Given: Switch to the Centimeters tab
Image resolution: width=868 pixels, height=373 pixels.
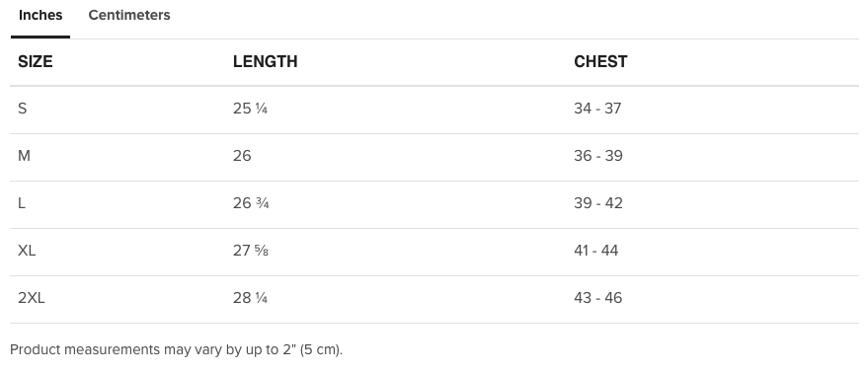Looking at the screenshot, I should 129,16.
